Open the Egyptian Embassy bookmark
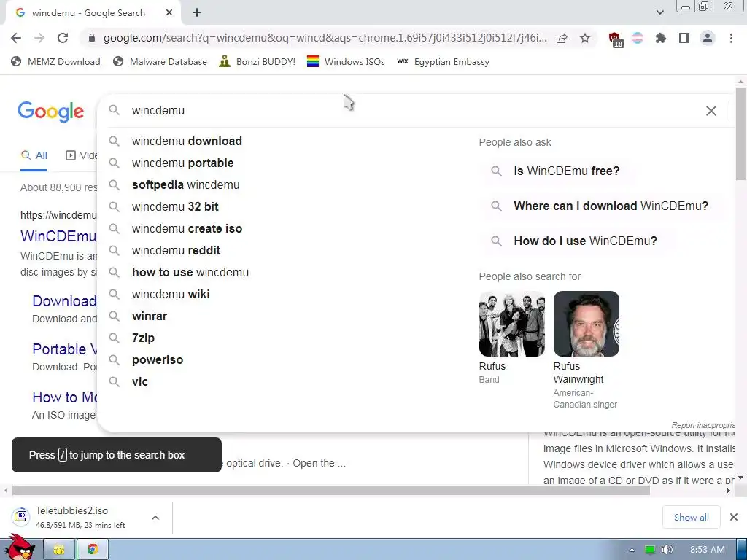This screenshot has width=747, height=560. pos(443,61)
